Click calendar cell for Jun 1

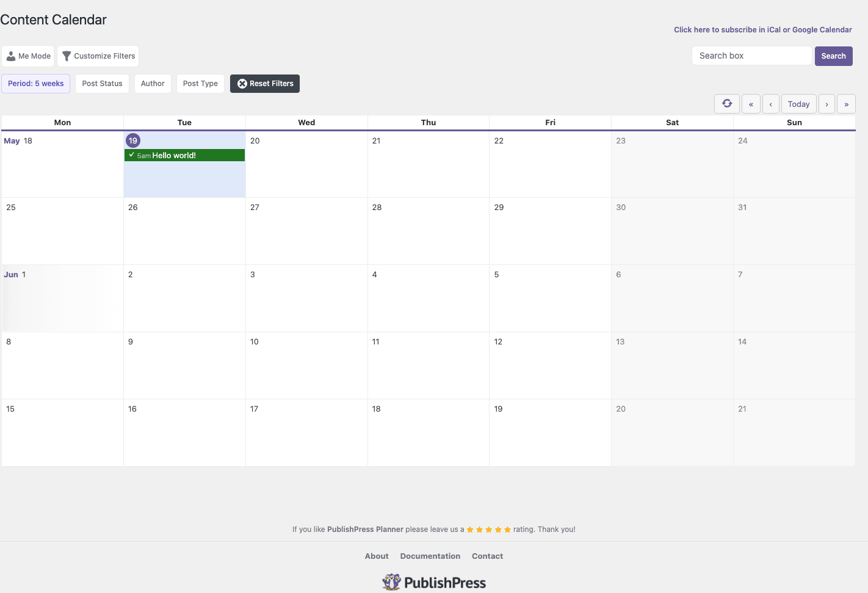click(62, 299)
